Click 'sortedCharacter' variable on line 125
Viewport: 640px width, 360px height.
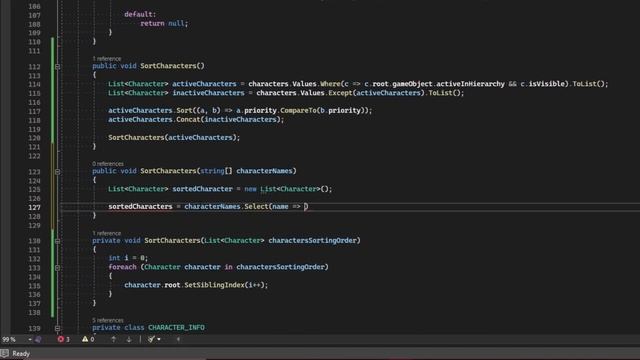pyautogui.click(x=202, y=189)
